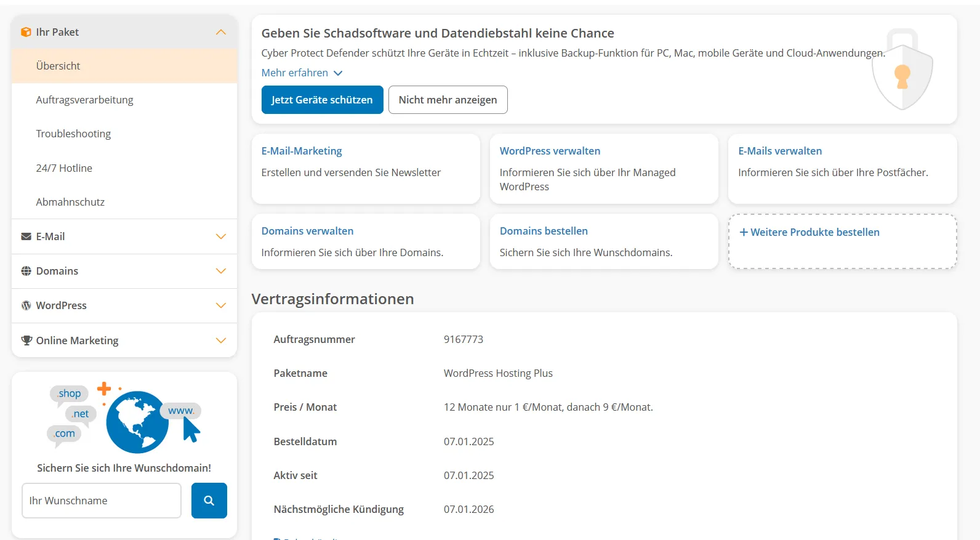Click the Cyber Protect Defender description text
This screenshot has width=980, height=540.
[573, 53]
